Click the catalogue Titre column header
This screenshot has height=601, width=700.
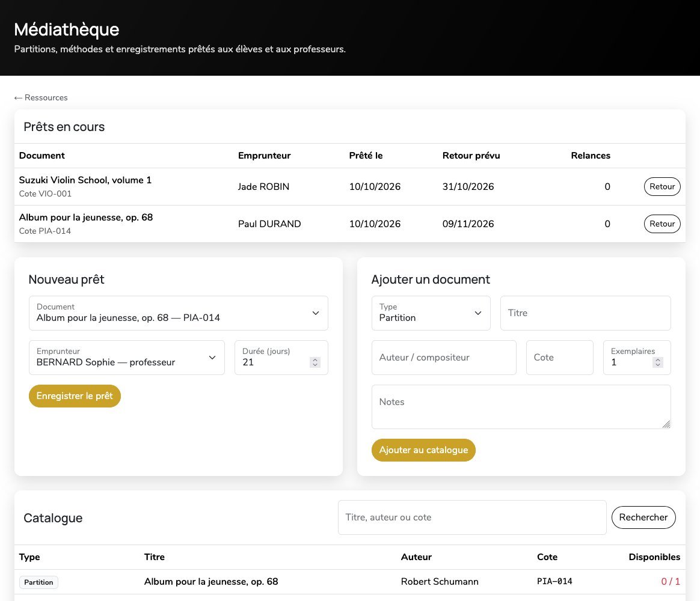(155, 557)
